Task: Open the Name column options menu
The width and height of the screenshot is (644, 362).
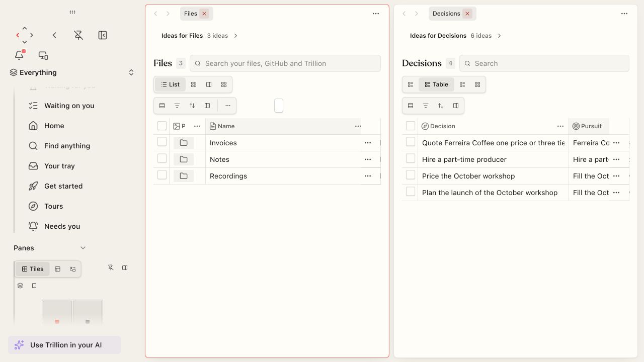Action: pos(358,126)
